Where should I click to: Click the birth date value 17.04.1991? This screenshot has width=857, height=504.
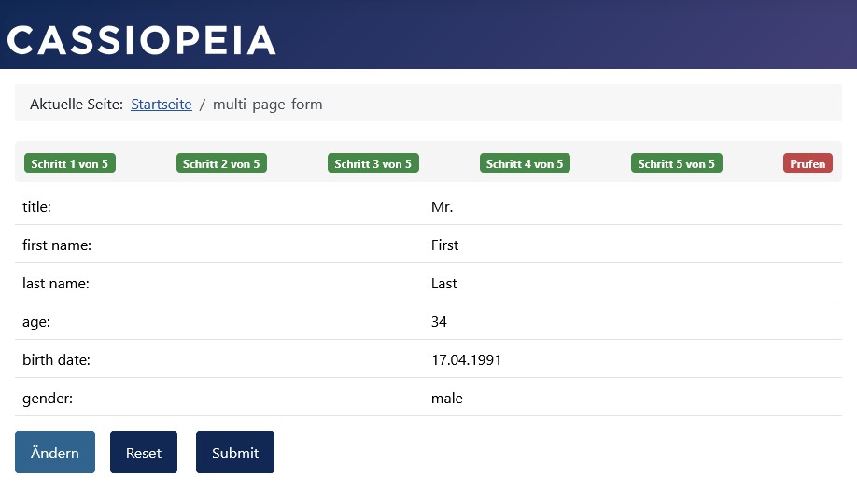(466, 360)
